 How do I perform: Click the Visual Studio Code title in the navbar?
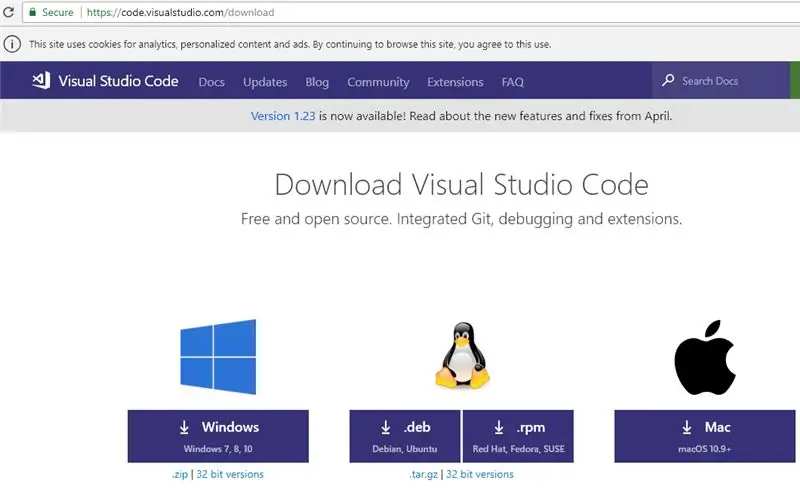pyautogui.click(x=118, y=81)
